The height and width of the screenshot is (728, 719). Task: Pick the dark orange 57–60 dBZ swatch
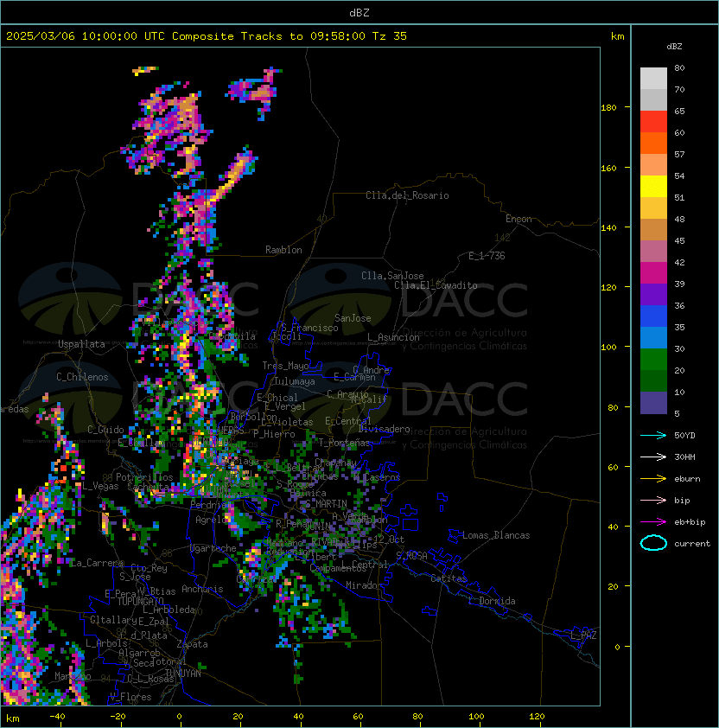point(653,144)
